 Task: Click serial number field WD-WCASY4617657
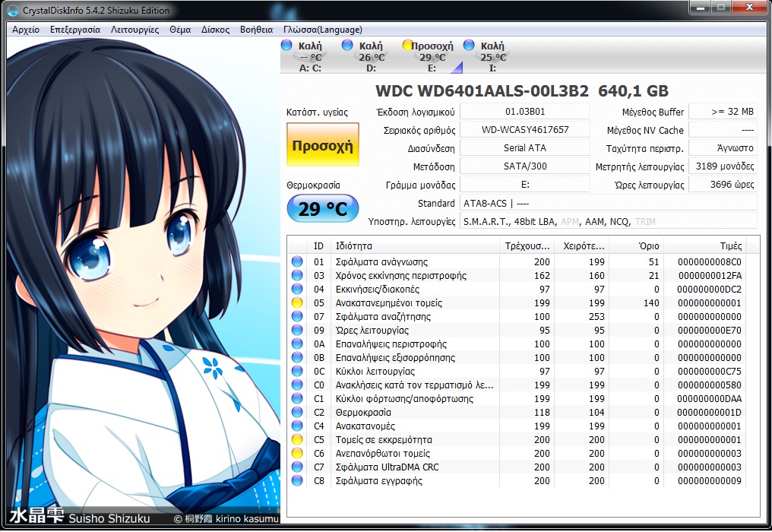point(525,129)
